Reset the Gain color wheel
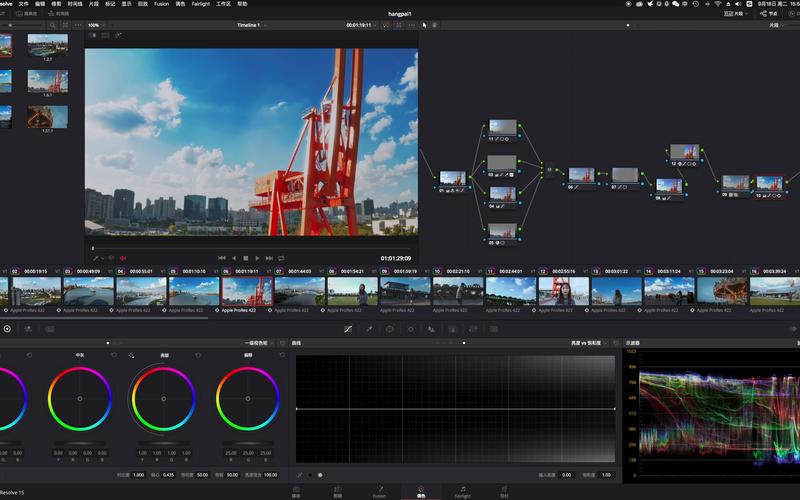The image size is (800, 500). [x=198, y=355]
